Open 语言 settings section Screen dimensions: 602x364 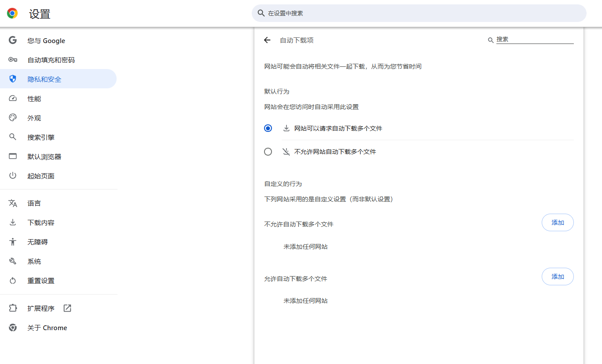(59, 203)
